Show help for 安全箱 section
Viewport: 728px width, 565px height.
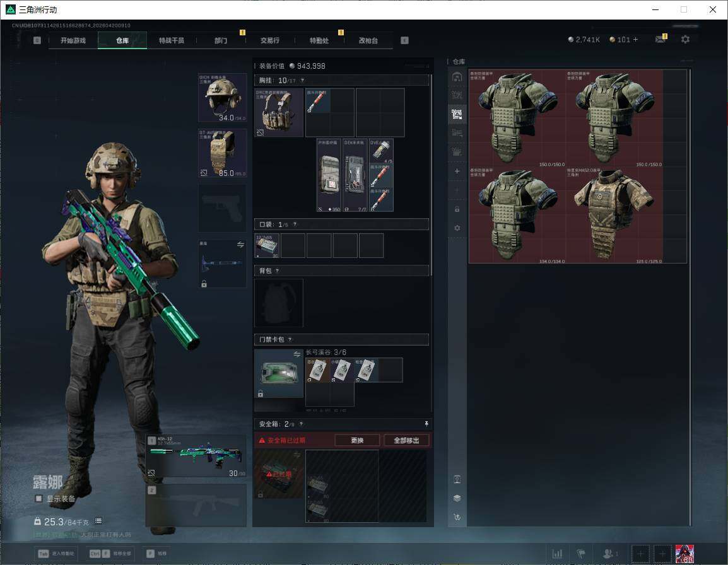[302, 424]
